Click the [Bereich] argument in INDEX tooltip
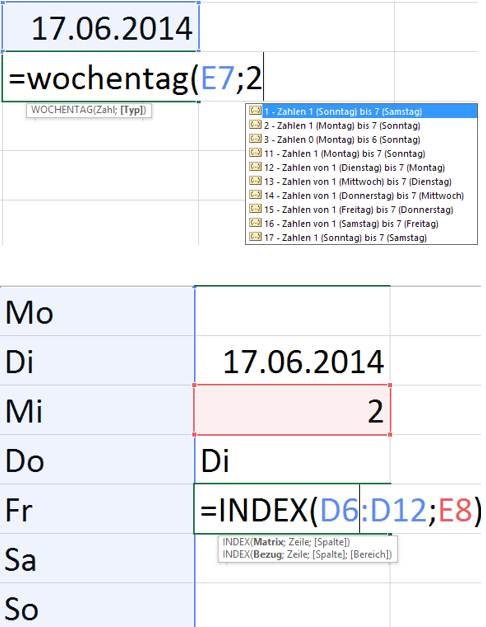 [x=370, y=555]
